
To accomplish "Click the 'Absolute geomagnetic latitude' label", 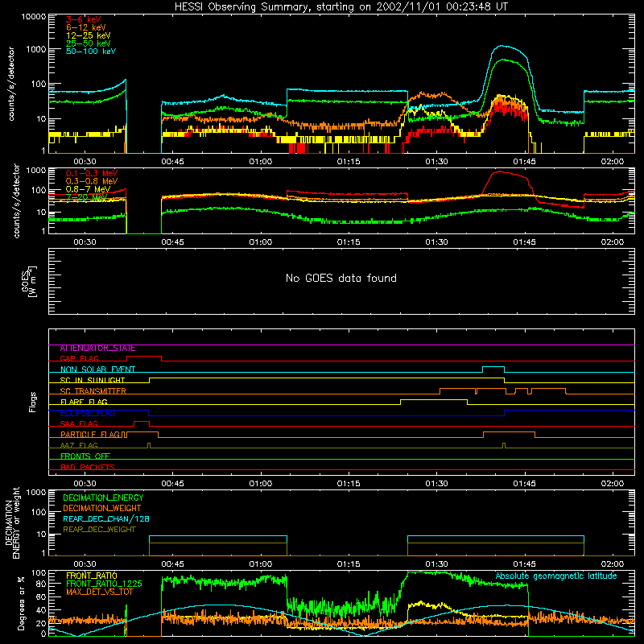I will (556, 576).
